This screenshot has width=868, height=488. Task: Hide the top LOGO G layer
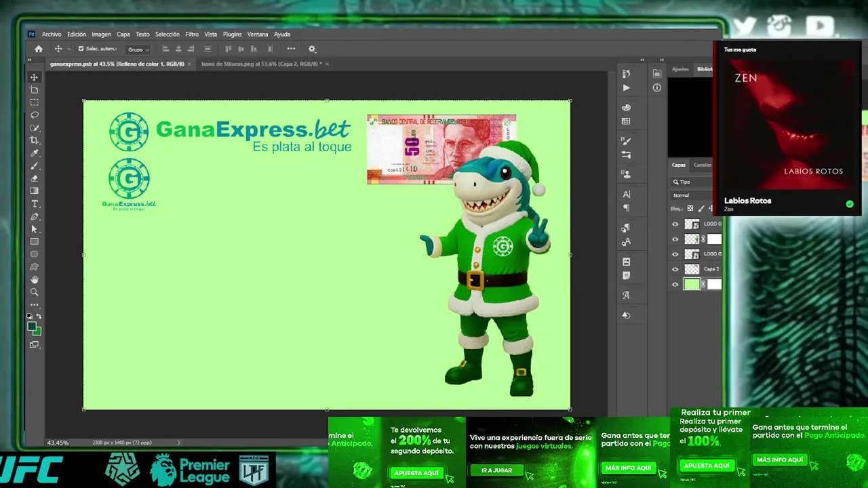pyautogui.click(x=675, y=224)
